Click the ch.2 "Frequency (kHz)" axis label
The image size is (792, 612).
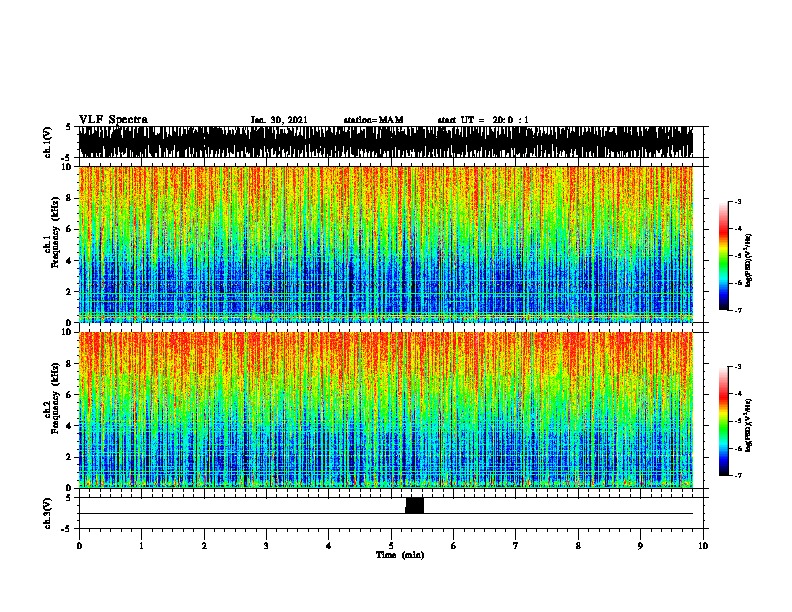[55, 398]
